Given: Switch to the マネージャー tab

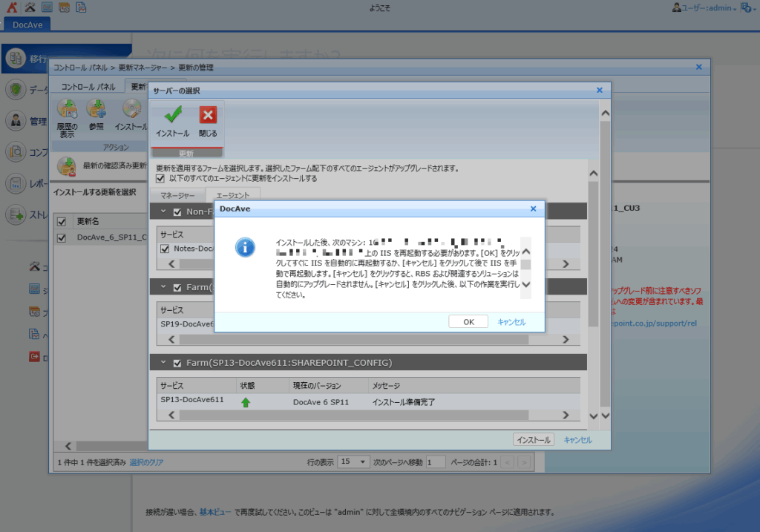Looking at the screenshot, I should [177, 195].
